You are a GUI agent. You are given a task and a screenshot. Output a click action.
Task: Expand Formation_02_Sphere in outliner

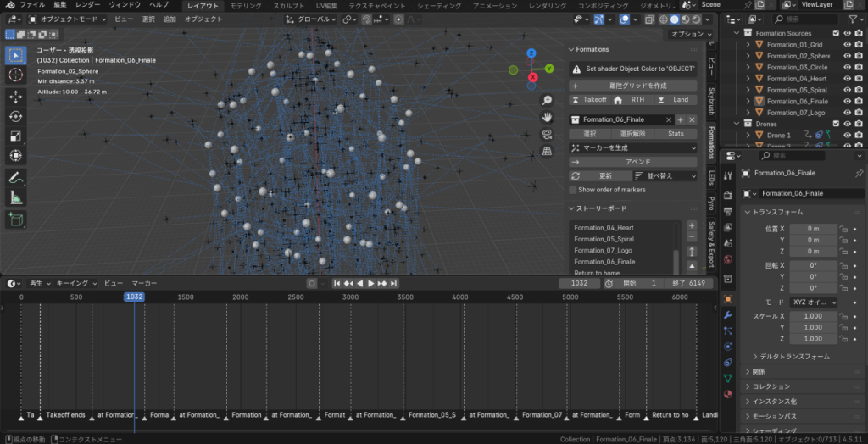tap(748, 56)
